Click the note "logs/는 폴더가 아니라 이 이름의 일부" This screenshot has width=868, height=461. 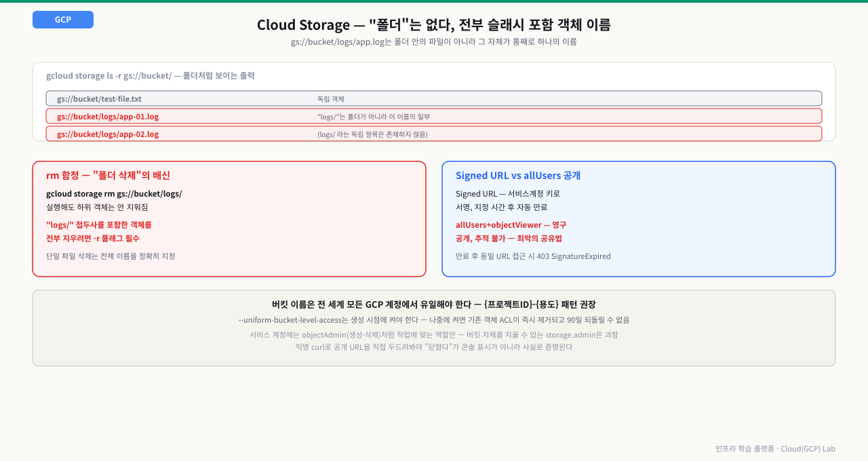[x=374, y=117]
